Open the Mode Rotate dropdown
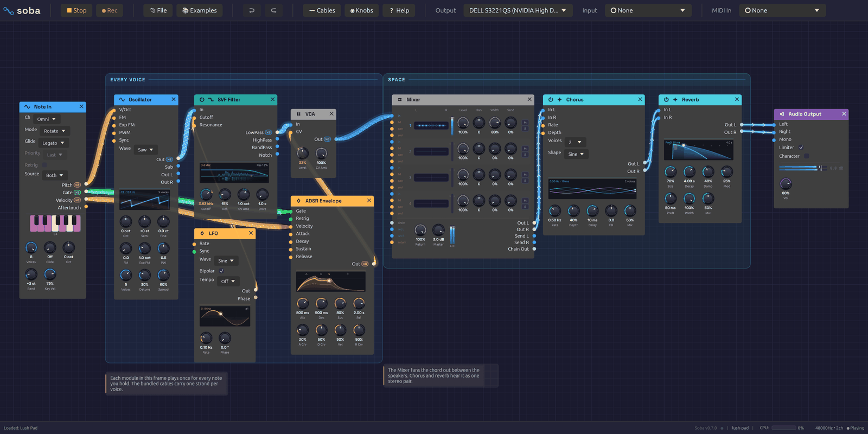Image resolution: width=868 pixels, height=434 pixels. 54,131
